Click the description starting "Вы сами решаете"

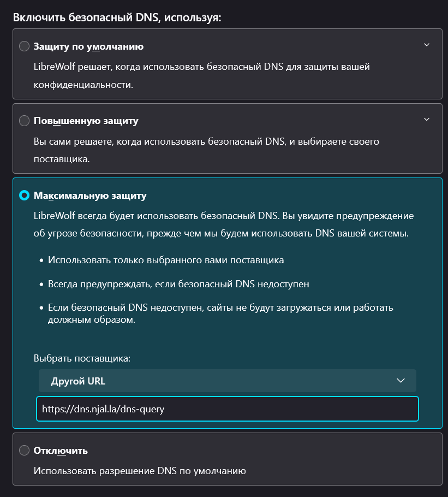[206, 142]
